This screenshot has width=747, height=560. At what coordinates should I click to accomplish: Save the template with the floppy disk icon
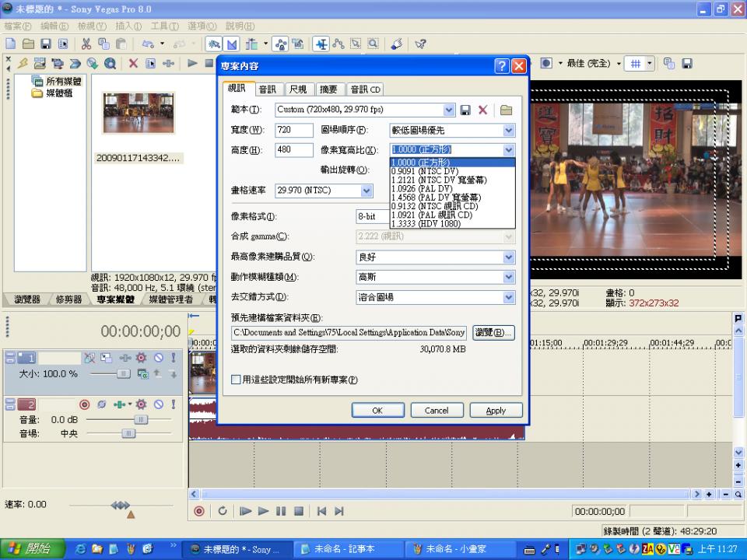(465, 110)
